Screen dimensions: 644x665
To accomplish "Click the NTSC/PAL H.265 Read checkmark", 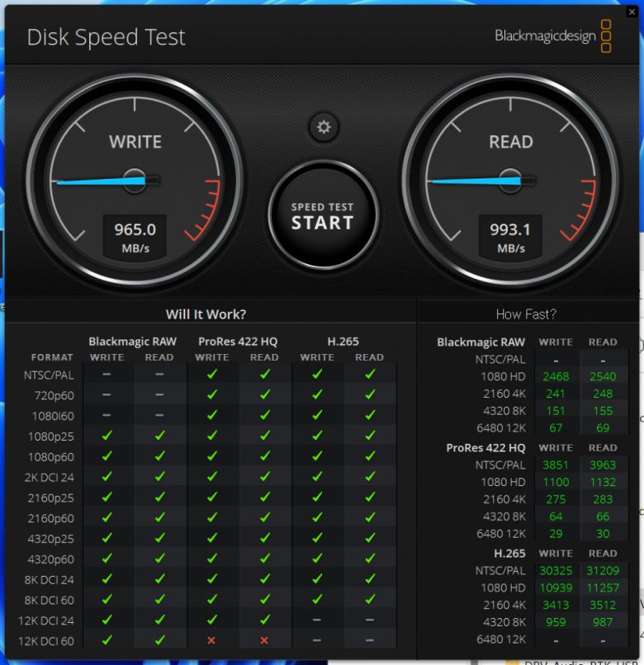I will point(369,375).
